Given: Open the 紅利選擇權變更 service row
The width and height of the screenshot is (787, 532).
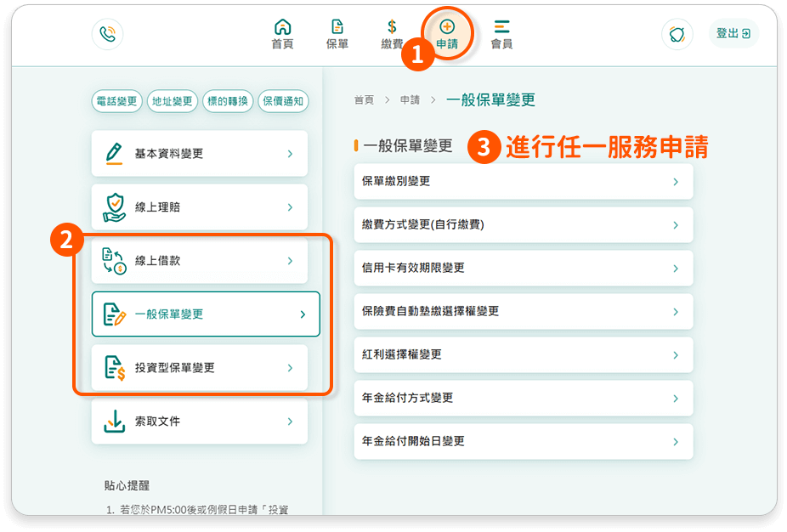Looking at the screenshot, I should (x=523, y=354).
